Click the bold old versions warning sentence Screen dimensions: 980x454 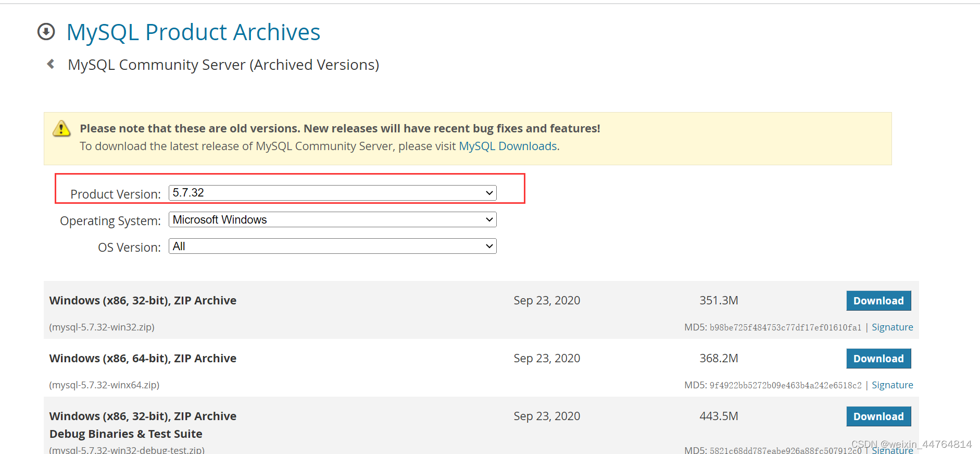click(x=340, y=129)
